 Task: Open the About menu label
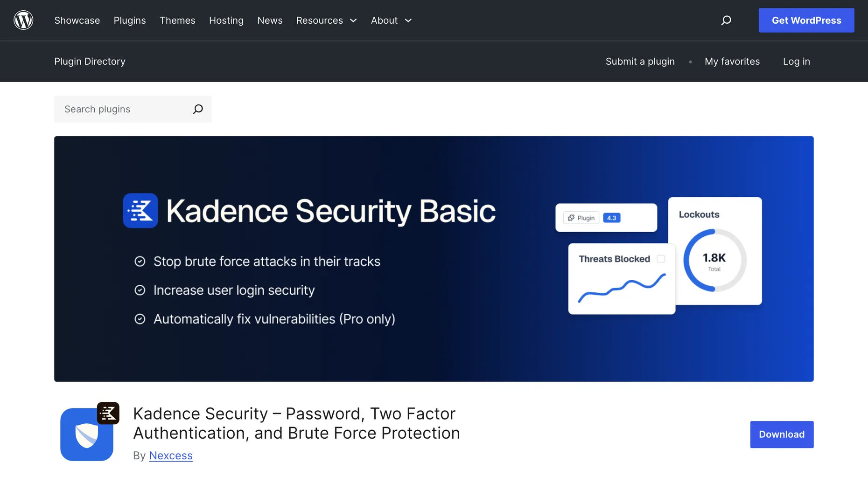(x=384, y=21)
